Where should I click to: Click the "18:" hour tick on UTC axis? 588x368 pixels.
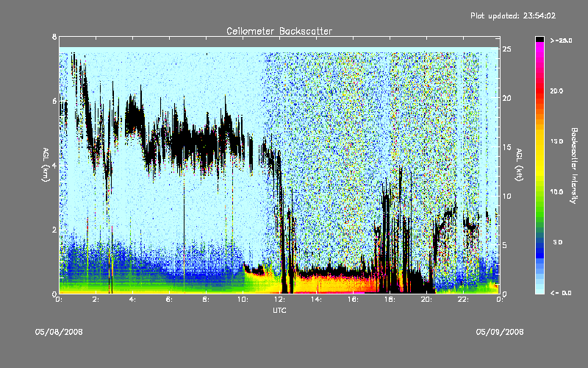pyautogui.click(x=390, y=300)
